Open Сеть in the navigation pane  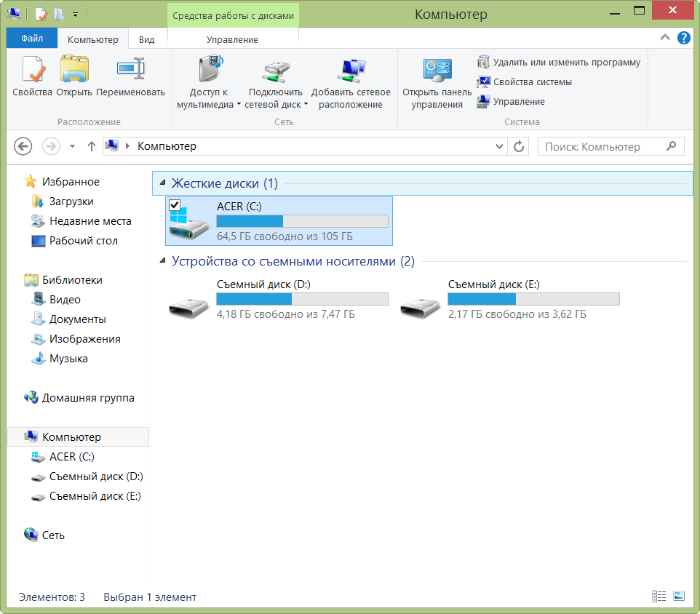coord(44,535)
